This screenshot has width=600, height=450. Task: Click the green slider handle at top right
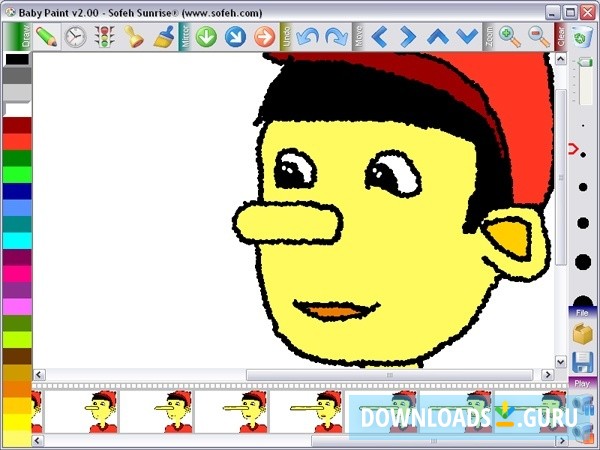(585, 62)
